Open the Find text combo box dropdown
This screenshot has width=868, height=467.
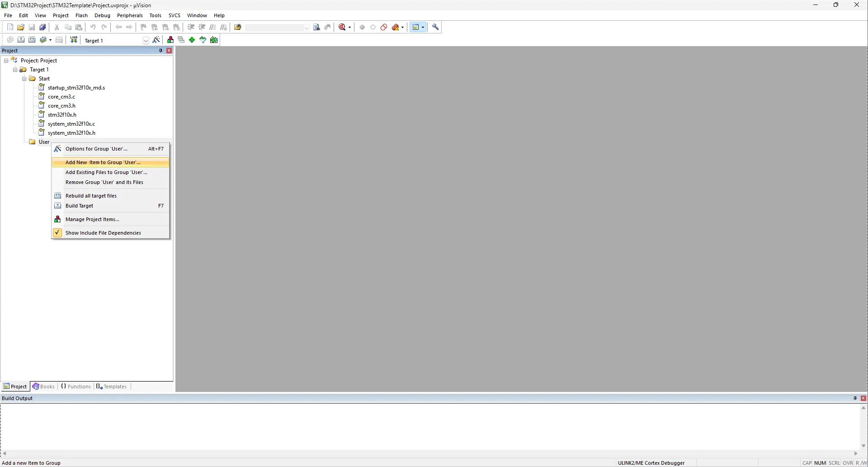(x=306, y=28)
